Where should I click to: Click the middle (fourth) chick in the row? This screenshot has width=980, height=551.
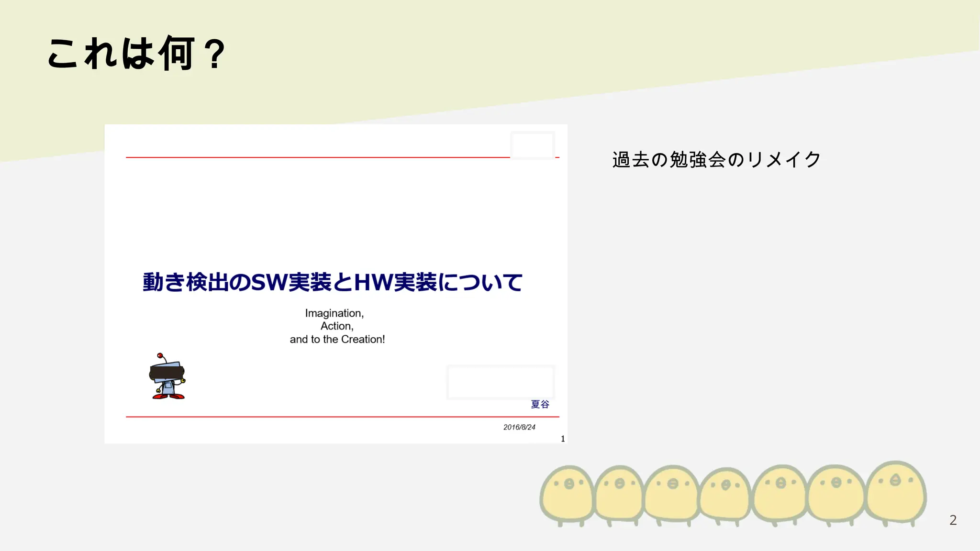[725, 496]
